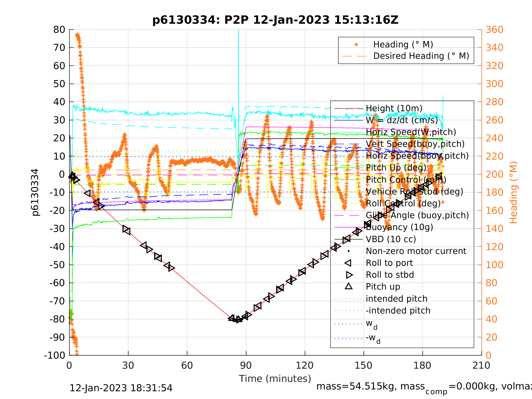This screenshot has width=532, height=399.
Task: Click the vertical orange 'Heading (°M)' right axis label
Action: [514, 192]
